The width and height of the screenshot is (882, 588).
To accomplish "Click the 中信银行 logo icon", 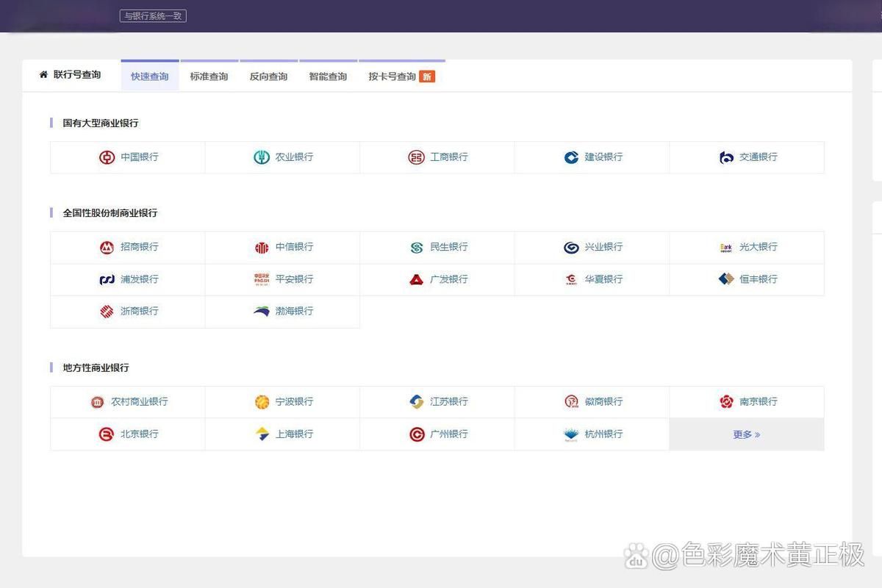I will [262, 248].
